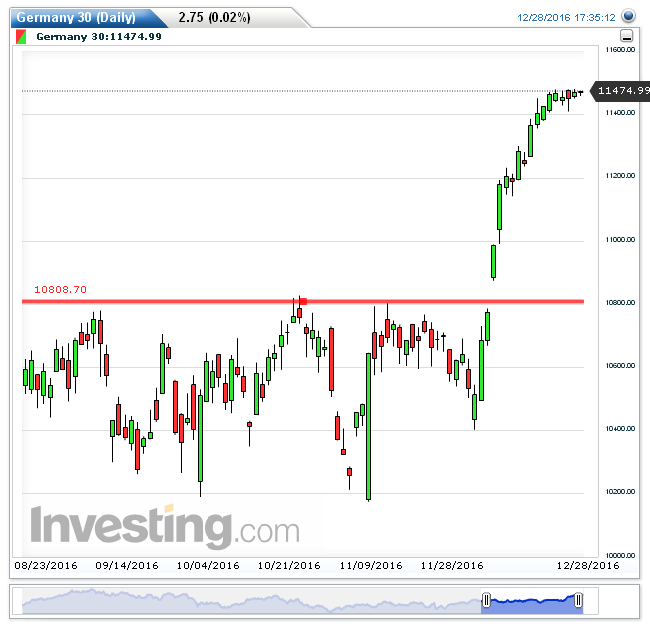The height and width of the screenshot is (627, 650).
Task: Click the 10400.00 price axis label
Action: coord(620,428)
